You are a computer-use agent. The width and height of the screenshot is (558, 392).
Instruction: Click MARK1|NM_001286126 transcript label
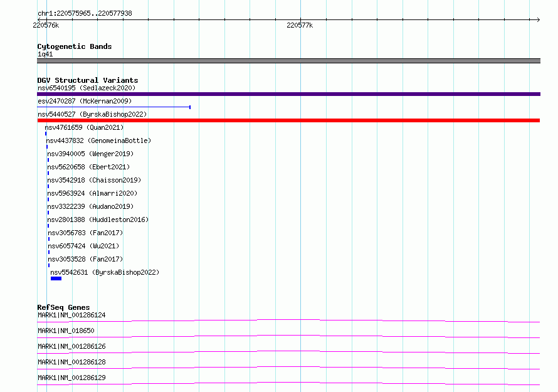tap(71, 346)
